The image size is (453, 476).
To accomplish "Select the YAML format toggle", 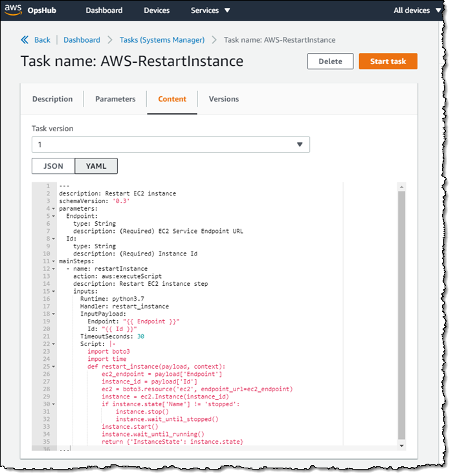I will point(96,166).
